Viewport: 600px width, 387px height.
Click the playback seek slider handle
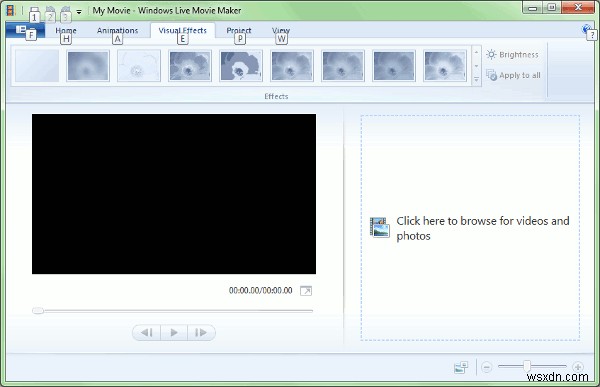(x=38, y=311)
